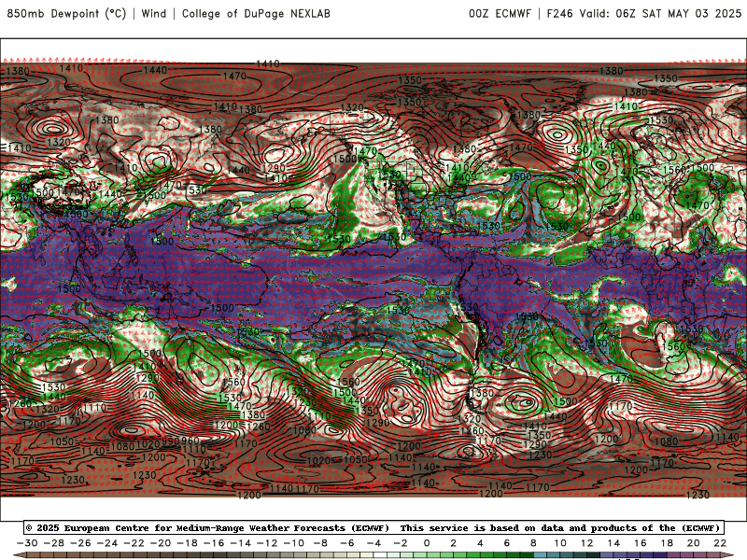Click the '2' color scale label
This screenshot has height=560, width=747.
click(x=453, y=543)
